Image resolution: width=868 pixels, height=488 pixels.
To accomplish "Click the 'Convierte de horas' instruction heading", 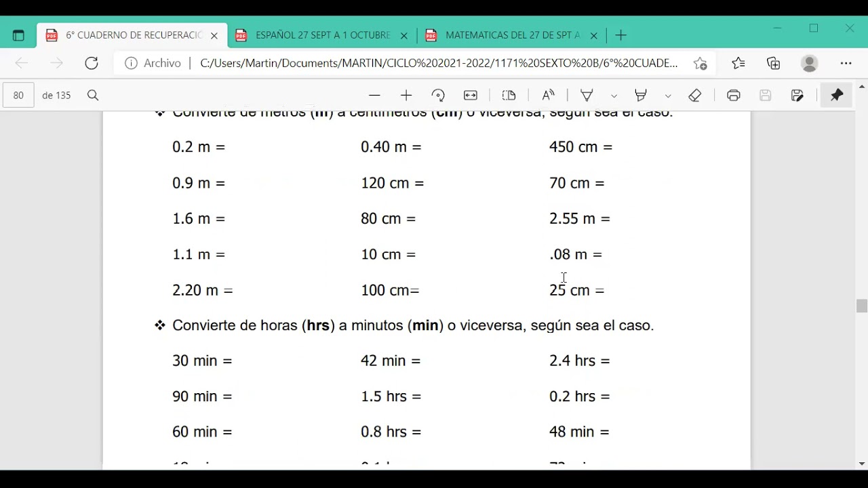I will 413,326.
